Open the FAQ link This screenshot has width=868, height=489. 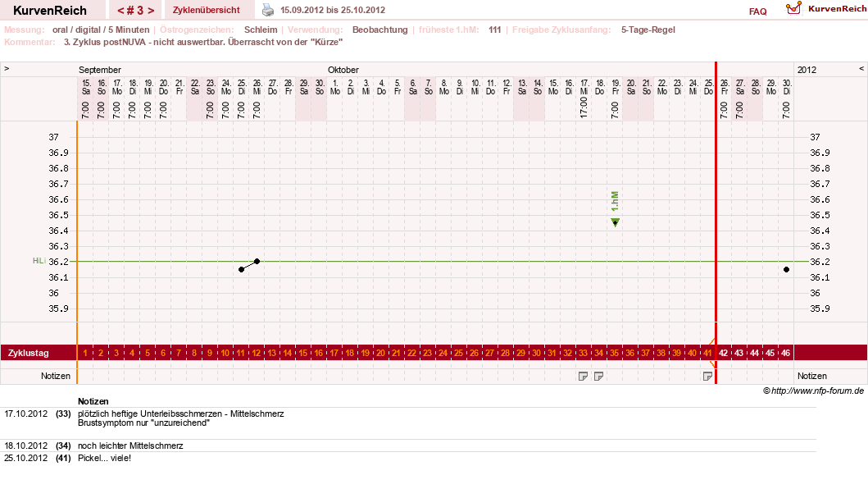coord(758,11)
